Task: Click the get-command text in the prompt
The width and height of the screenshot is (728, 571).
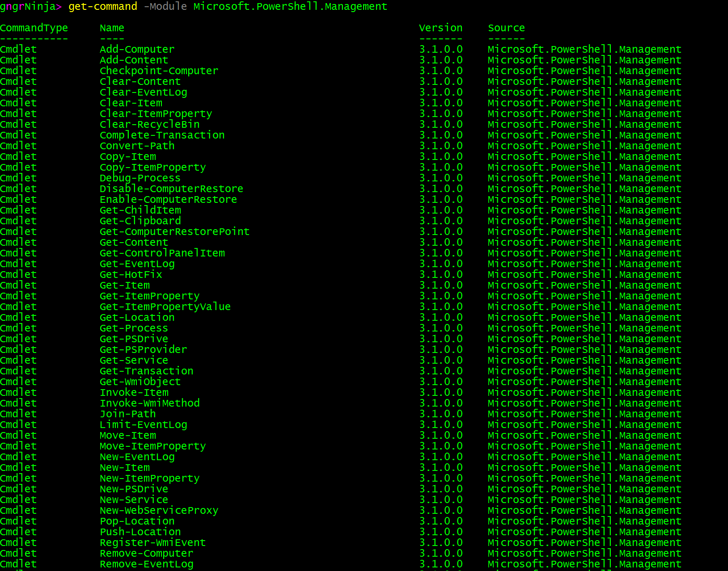Action: tap(102, 7)
